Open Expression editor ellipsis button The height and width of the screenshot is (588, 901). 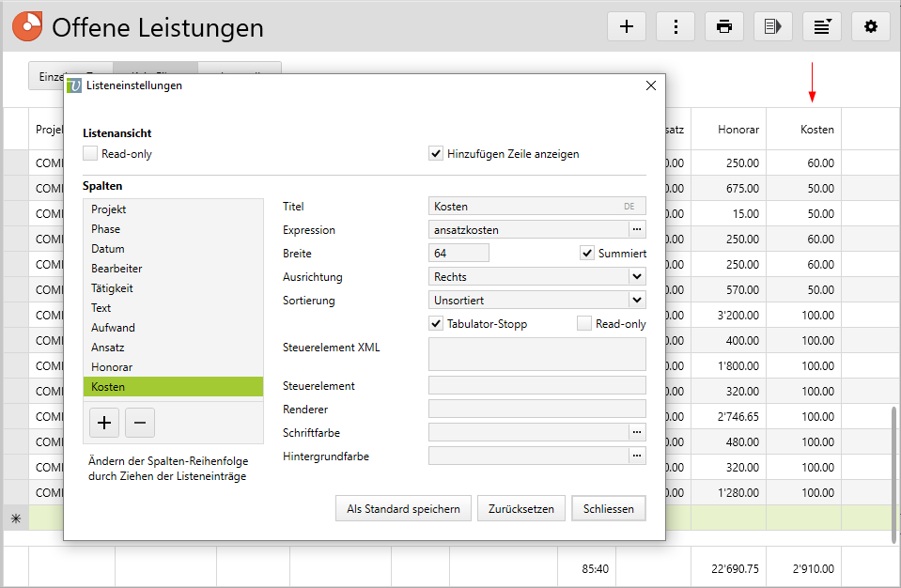(638, 229)
